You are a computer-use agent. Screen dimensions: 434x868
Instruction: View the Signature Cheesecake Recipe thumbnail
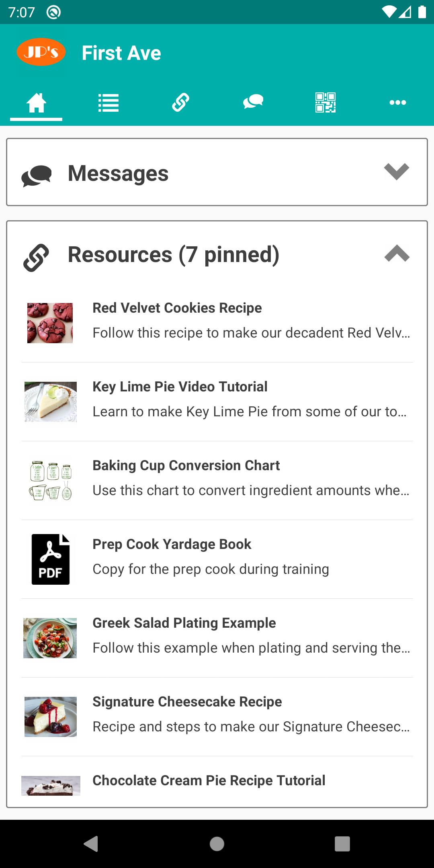(50, 717)
